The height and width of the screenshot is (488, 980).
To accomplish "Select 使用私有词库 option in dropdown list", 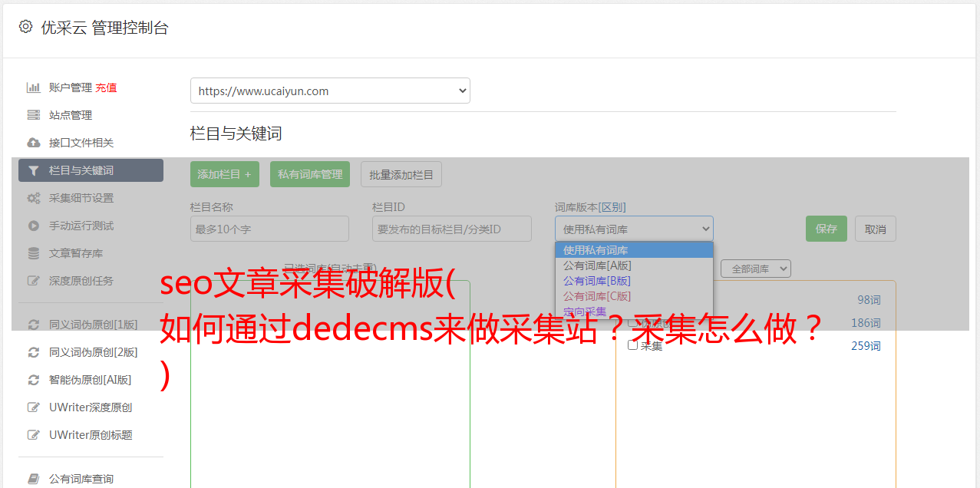I will pyautogui.click(x=634, y=250).
